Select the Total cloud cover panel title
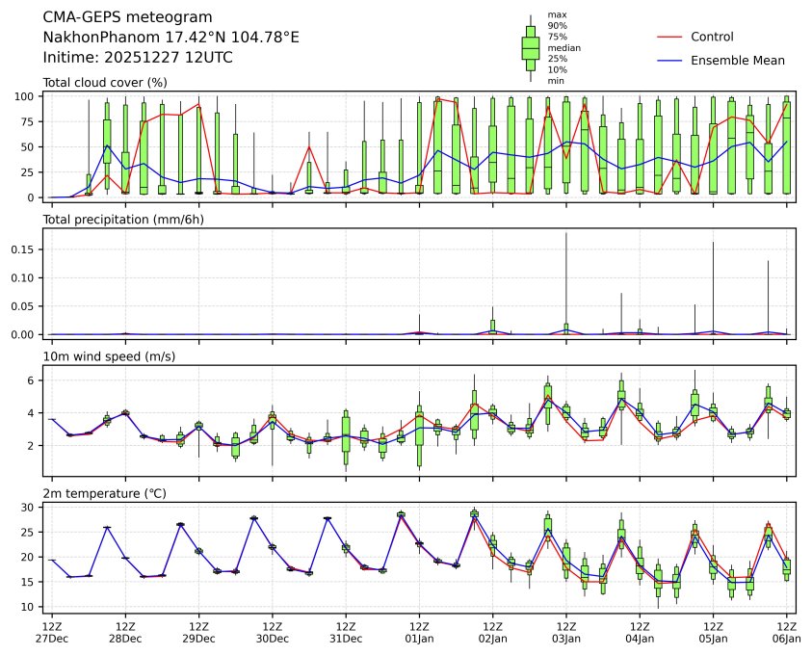The image size is (812, 655). 105,83
